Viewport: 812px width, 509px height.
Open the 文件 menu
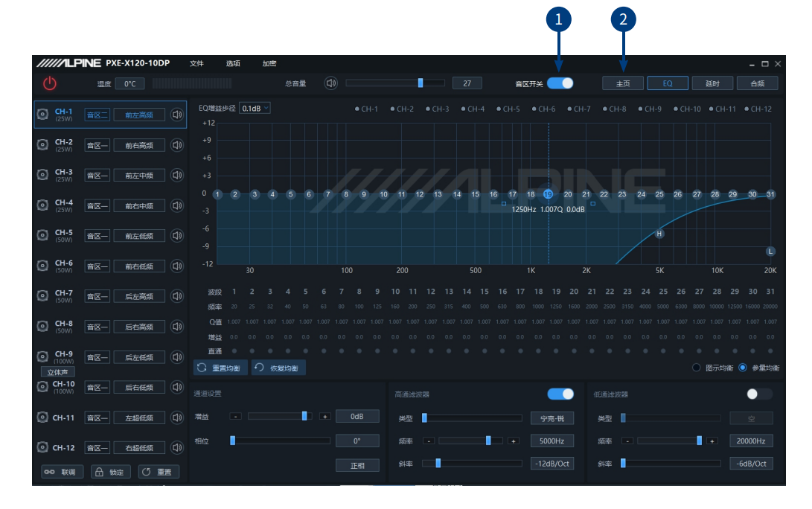(196, 63)
